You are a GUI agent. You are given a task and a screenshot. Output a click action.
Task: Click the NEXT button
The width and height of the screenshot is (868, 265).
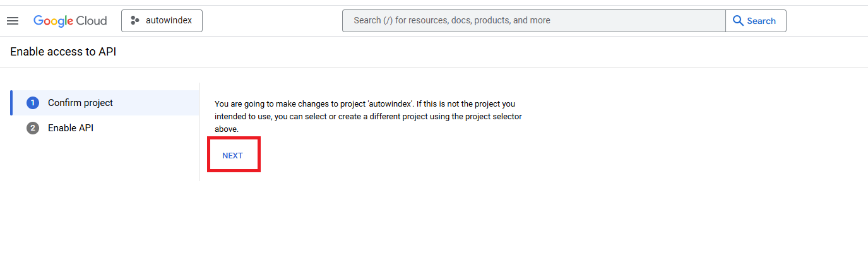point(232,155)
